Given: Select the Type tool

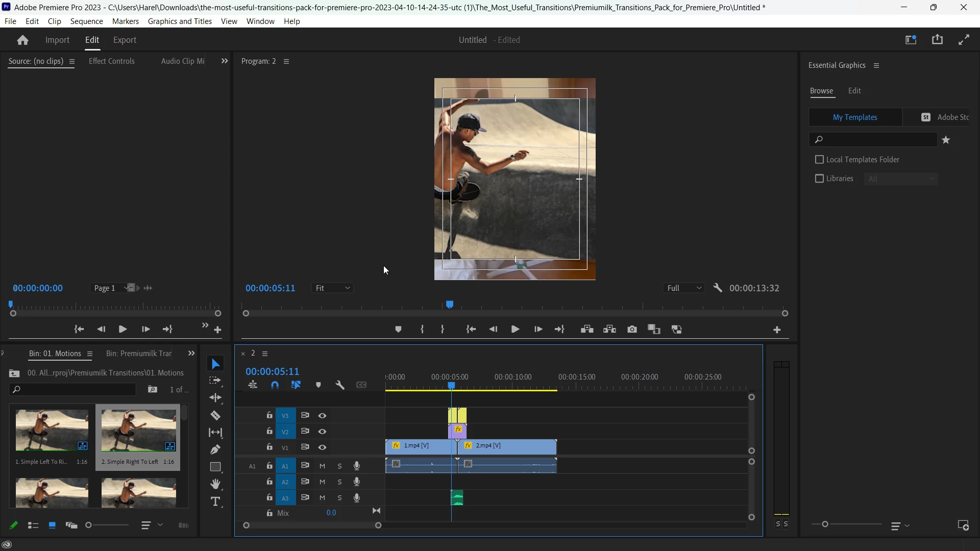Looking at the screenshot, I should click(215, 502).
